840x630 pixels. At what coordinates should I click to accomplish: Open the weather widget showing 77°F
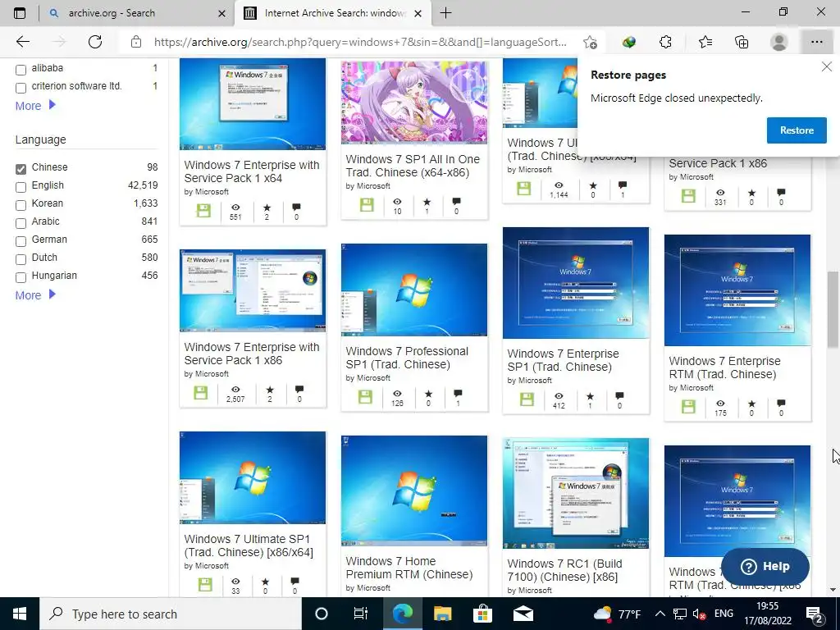pos(617,614)
